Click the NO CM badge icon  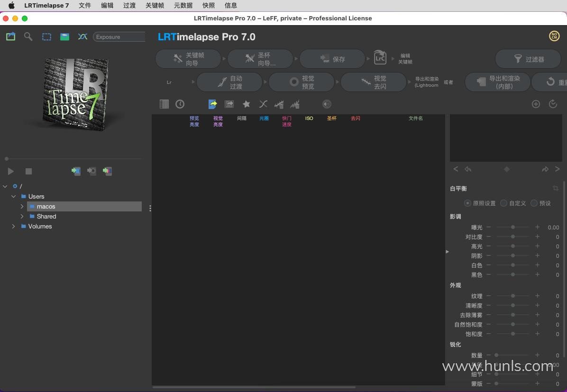[x=554, y=36]
